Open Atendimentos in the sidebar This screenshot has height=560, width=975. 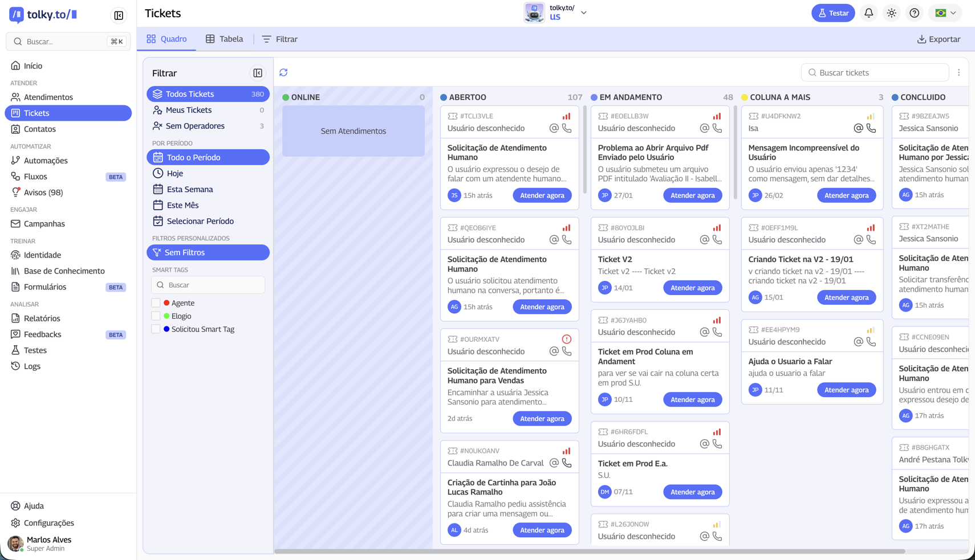tap(48, 97)
